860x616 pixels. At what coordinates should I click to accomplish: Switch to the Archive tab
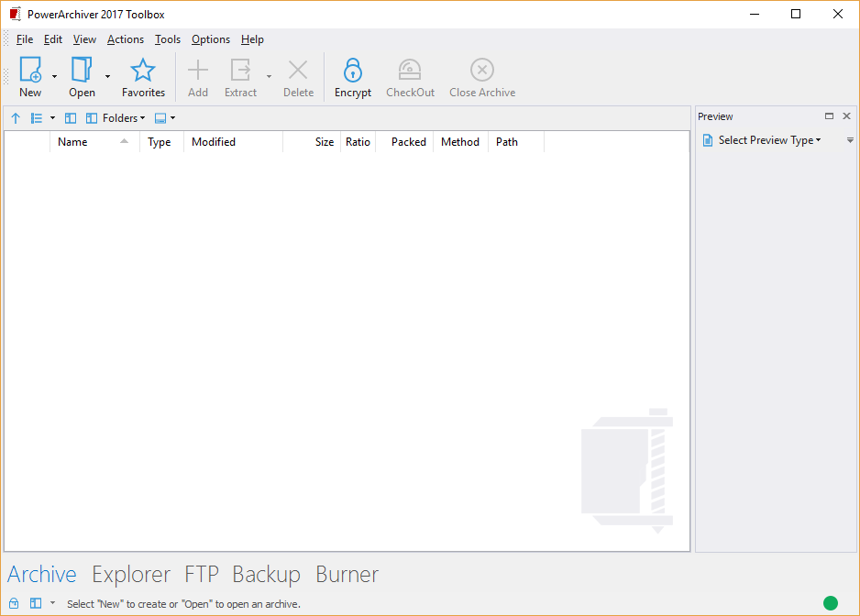[x=41, y=575]
